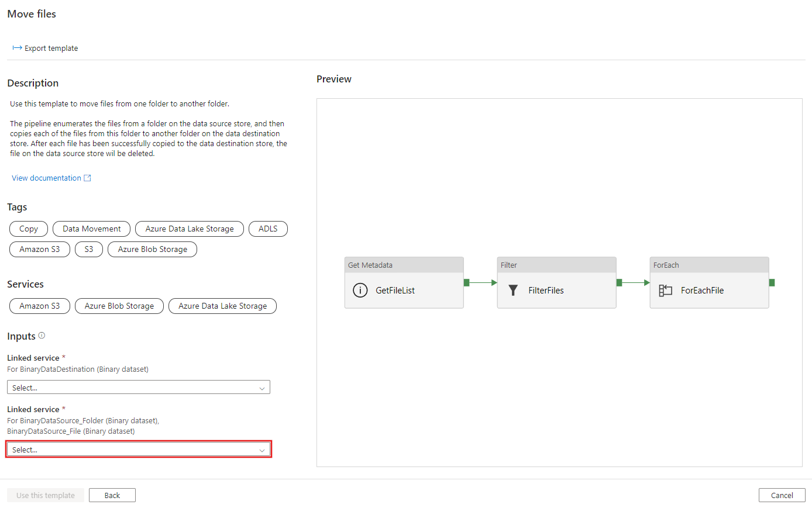Click the green output port of ForEachFile

tap(772, 283)
